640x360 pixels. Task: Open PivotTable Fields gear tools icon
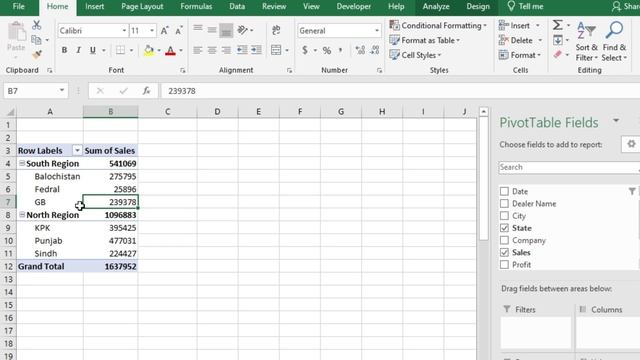click(x=631, y=144)
